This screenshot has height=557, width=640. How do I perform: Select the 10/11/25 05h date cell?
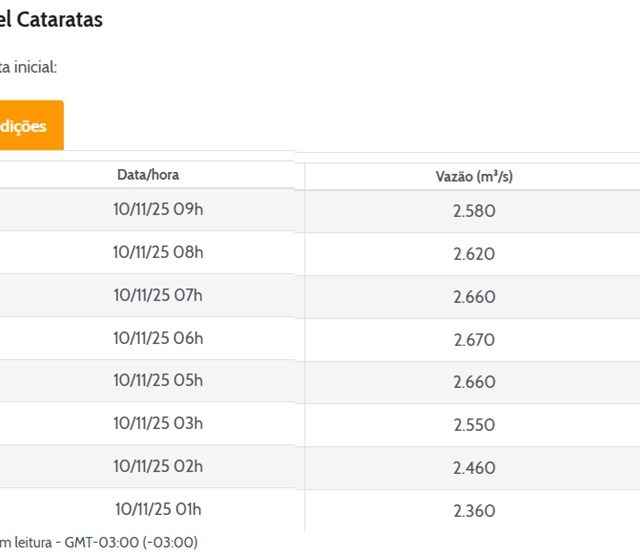158,381
